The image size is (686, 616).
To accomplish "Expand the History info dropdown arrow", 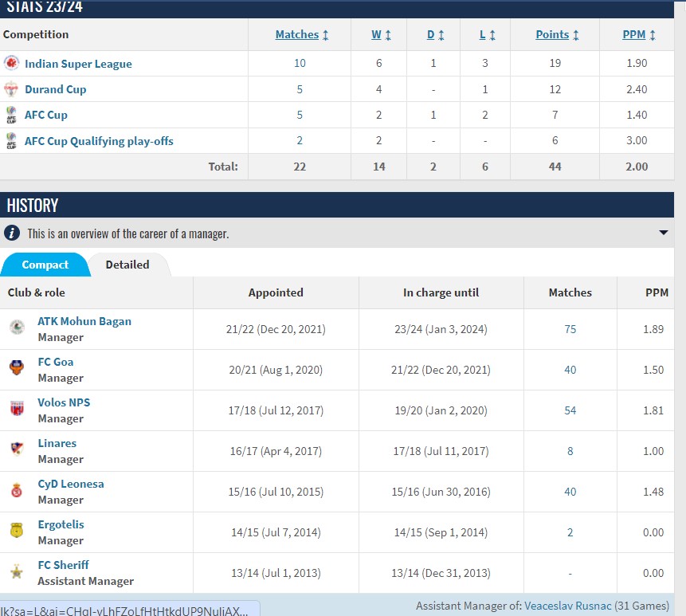I will pos(663,233).
